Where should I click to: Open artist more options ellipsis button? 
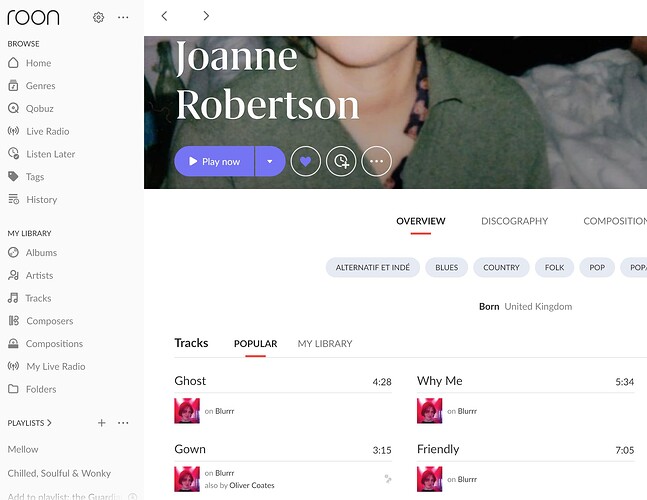376,161
